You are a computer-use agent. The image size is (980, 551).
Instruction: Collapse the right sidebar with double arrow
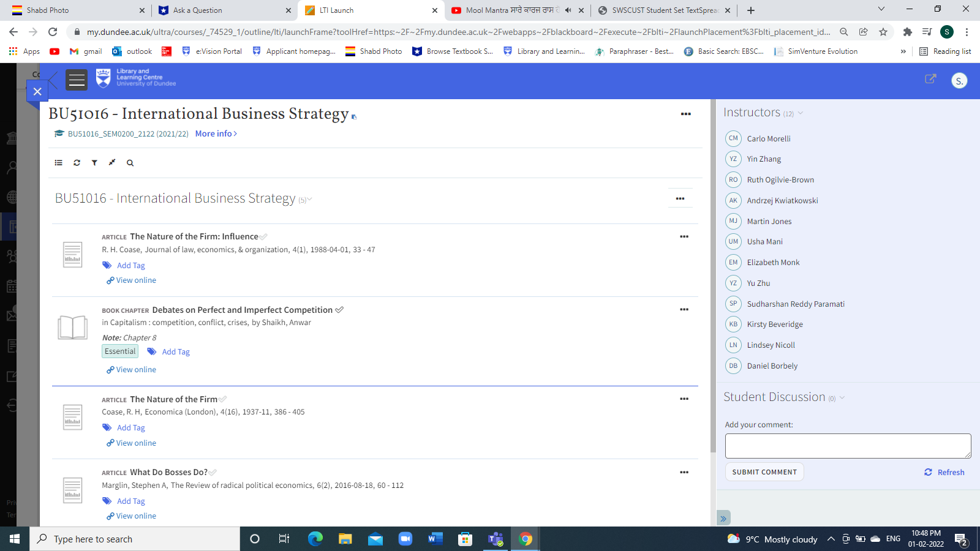click(x=723, y=518)
